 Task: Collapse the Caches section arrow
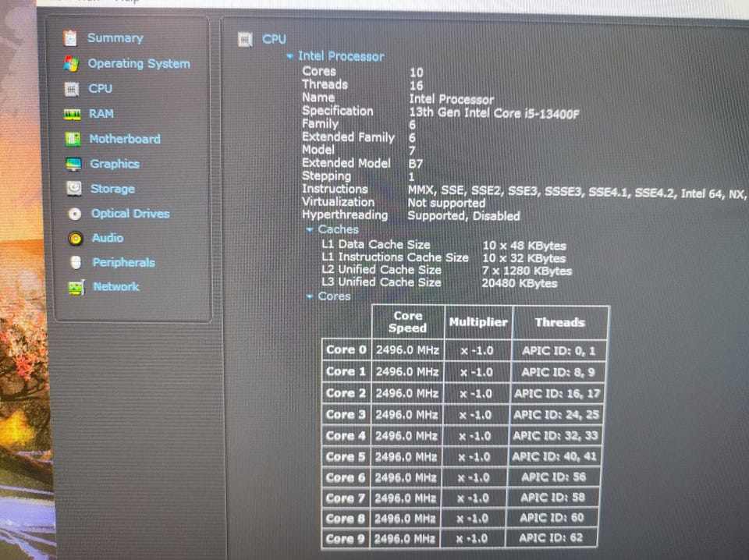point(310,229)
